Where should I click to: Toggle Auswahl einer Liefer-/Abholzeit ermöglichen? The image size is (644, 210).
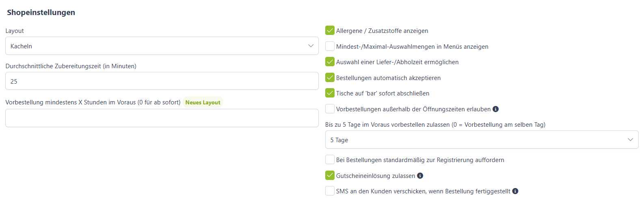[330, 62]
